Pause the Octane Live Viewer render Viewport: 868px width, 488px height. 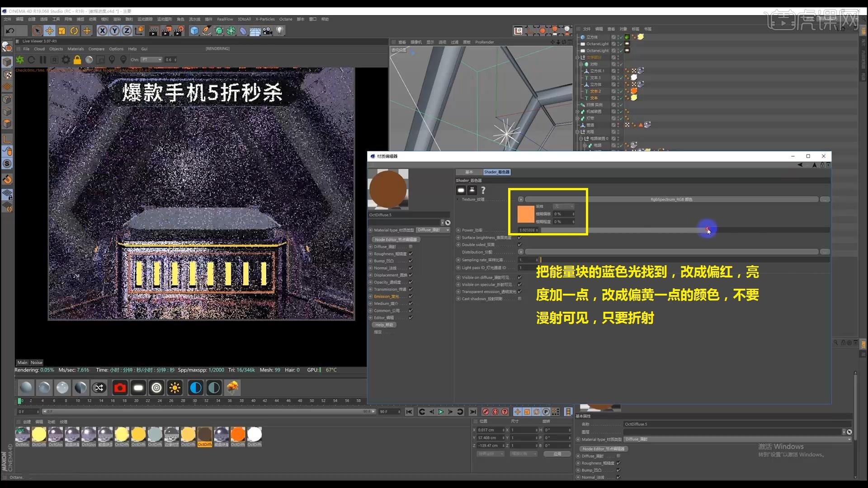[43, 60]
